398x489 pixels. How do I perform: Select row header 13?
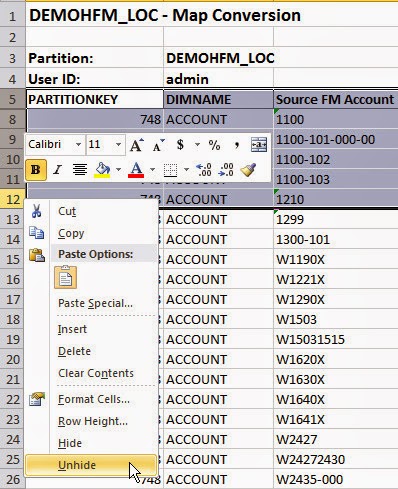coord(13,219)
